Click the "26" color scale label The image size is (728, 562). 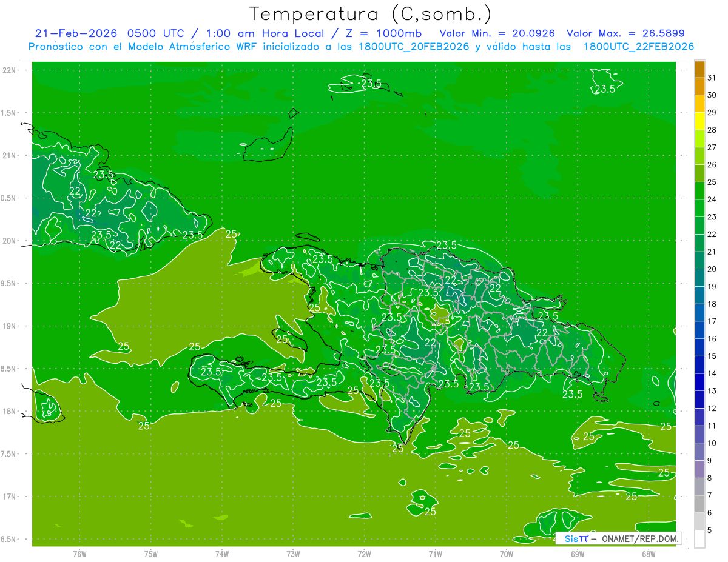pos(712,165)
